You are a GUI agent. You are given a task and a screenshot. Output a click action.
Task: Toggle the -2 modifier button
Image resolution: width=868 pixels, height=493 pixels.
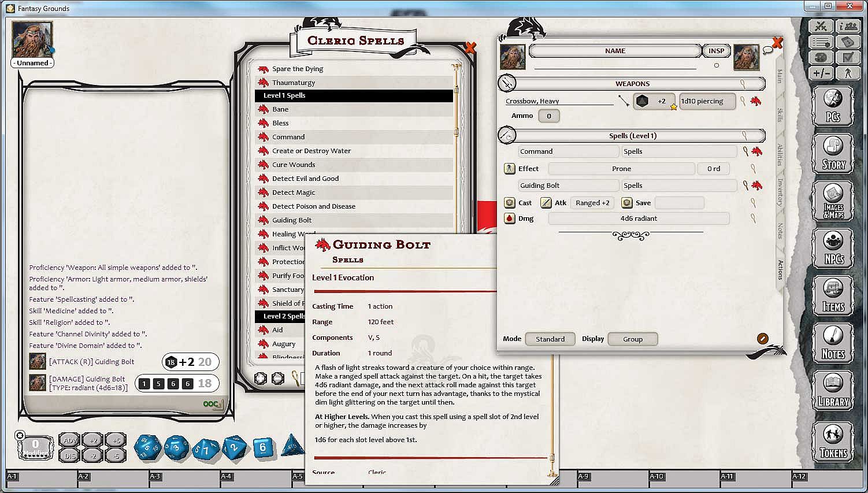pyautogui.click(x=93, y=456)
